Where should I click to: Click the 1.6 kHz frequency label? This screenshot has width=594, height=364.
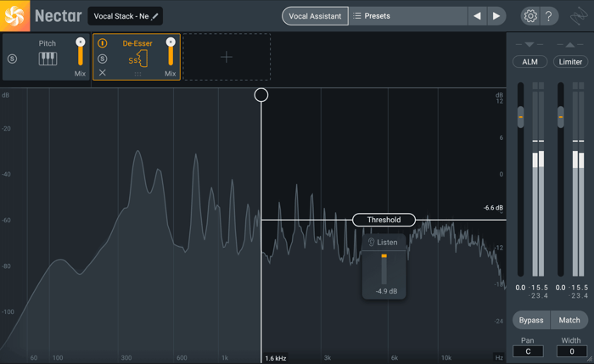tap(276, 358)
